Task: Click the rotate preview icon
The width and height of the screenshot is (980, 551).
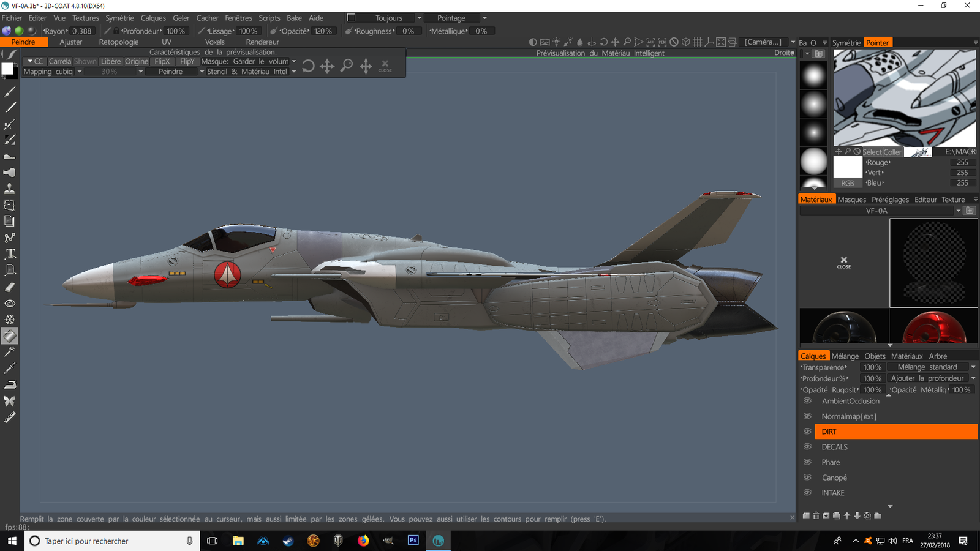Action: 308,66
